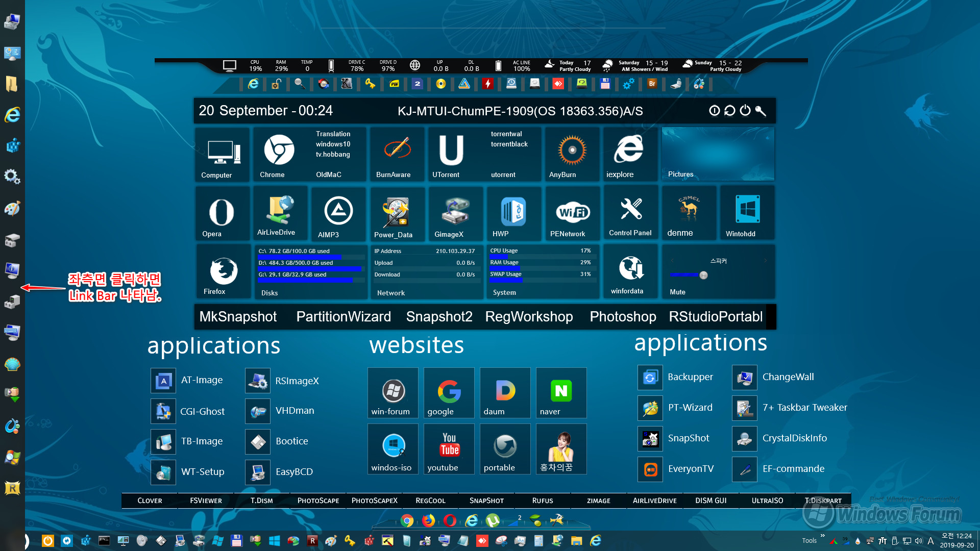This screenshot has height=551, width=980.
Task: Open CrystalDiskInfo from applications list
Action: (780, 438)
